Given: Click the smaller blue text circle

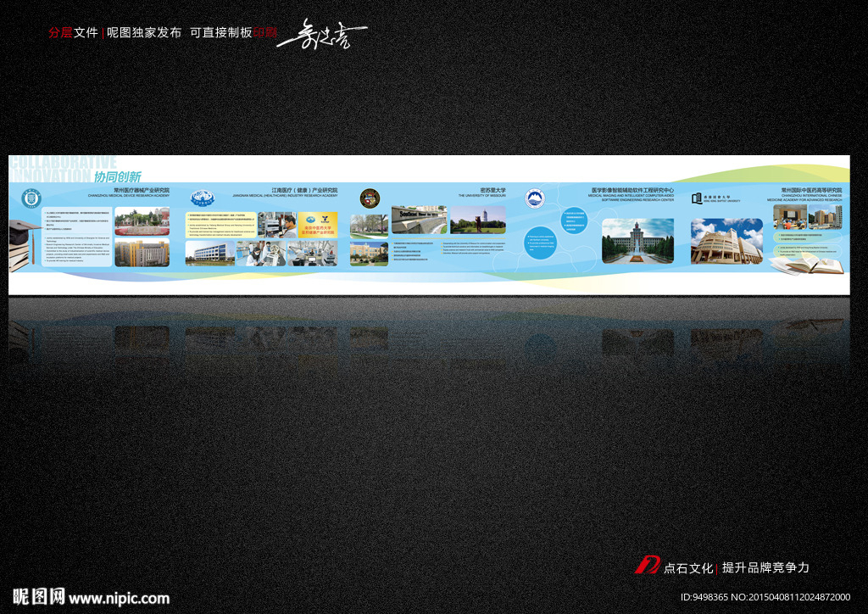Looking at the screenshot, I should point(574,220).
